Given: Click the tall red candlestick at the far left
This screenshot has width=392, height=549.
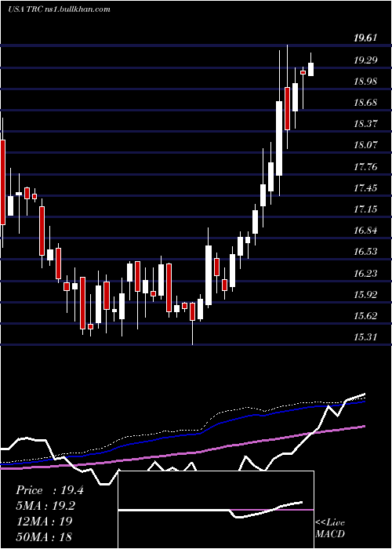Looking at the screenshot, I should click(3, 182).
